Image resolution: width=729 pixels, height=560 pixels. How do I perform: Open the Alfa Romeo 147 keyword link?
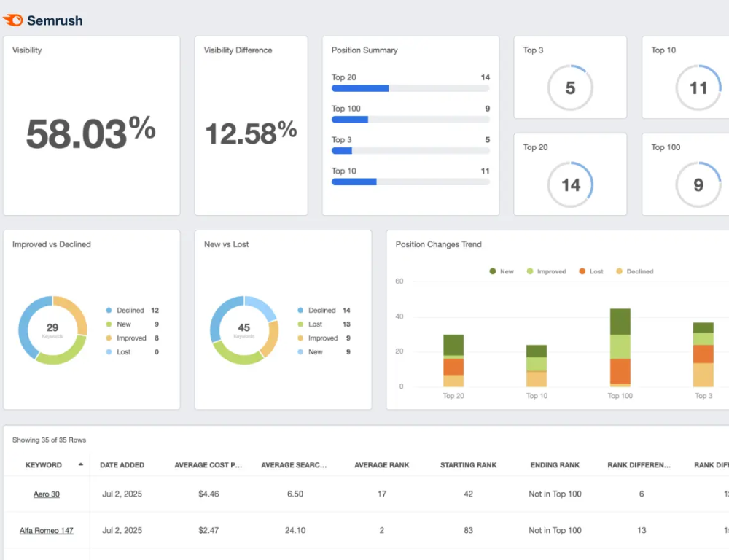point(47,531)
